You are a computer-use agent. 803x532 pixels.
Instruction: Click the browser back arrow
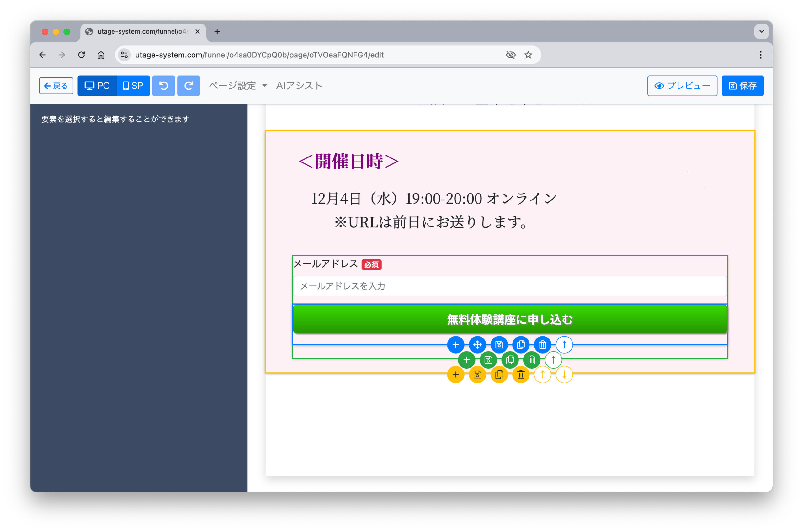(42, 55)
